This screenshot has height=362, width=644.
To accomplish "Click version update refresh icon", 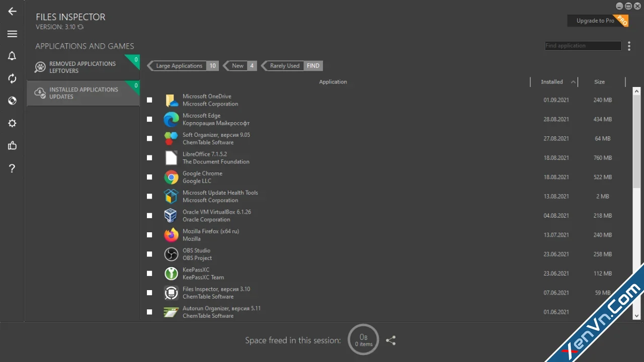I will pyautogui.click(x=80, y=27).
